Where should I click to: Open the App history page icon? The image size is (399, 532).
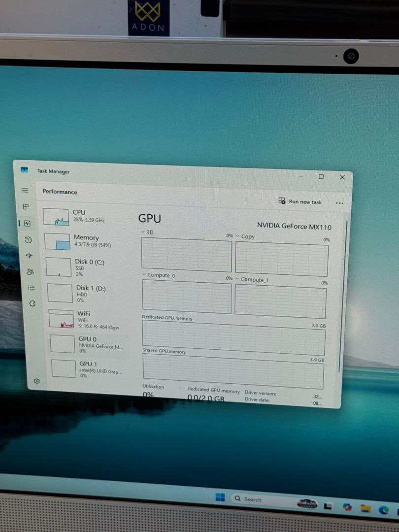[x=29, y=240]
